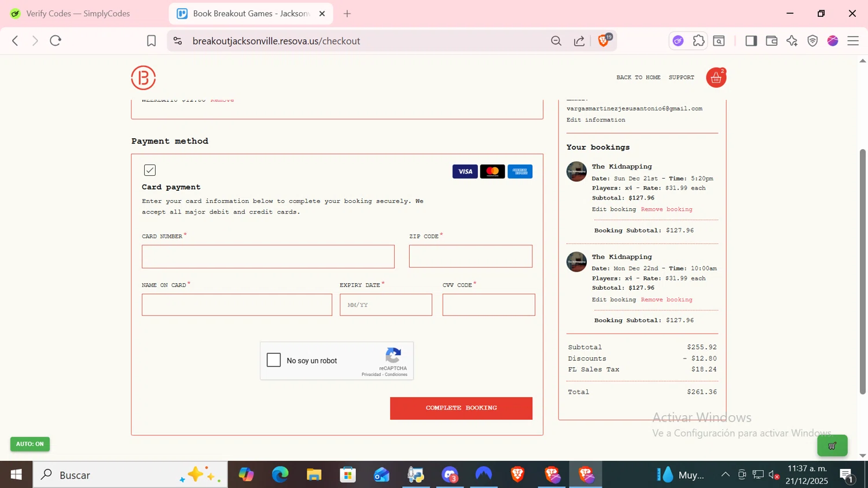868x488 pixels.
Task: Click the Name on Card field
Action: pyautogui.click(x=237, y=305)
